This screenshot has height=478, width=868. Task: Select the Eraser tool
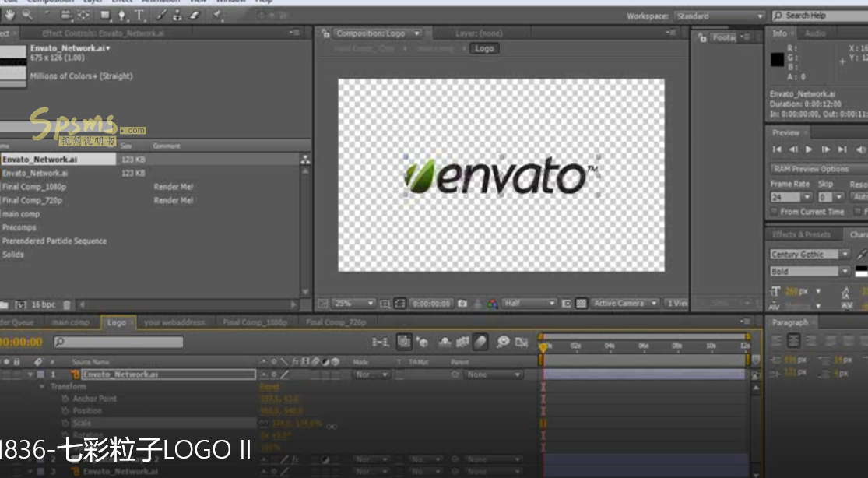point(195,16)
